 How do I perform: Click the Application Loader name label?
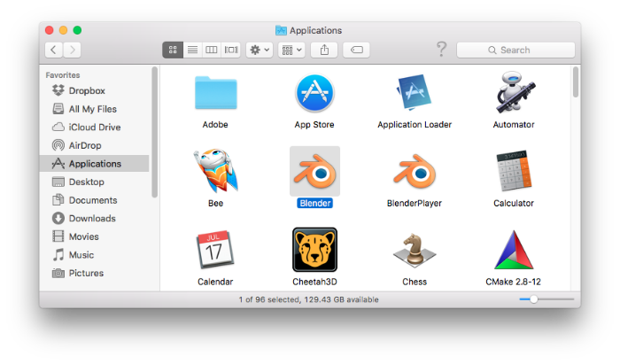point(415,125)
